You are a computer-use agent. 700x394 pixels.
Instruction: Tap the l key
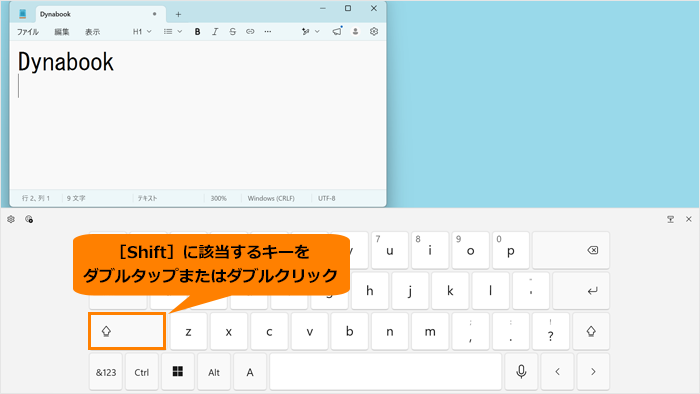(x=491, y=291)
